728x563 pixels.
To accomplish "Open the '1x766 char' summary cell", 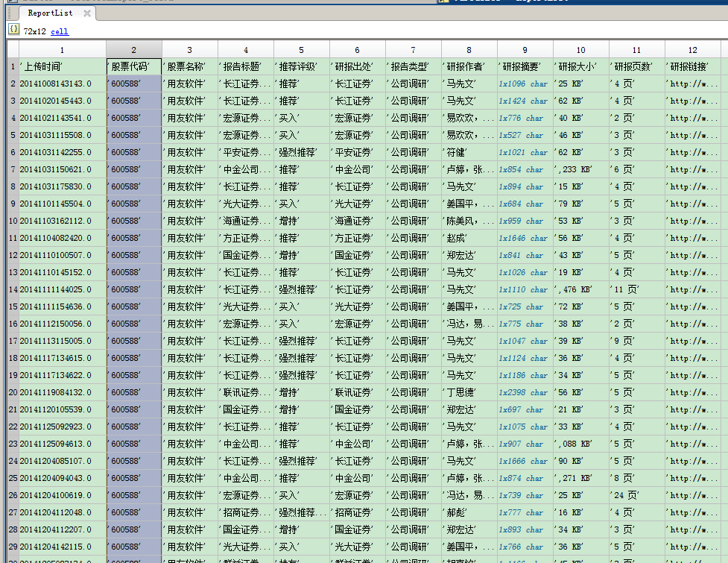I will [525, 547].
